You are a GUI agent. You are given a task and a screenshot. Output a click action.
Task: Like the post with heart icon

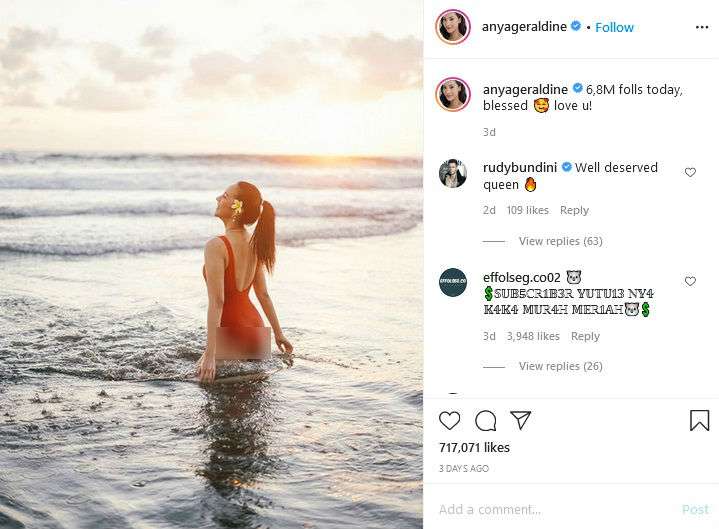coord(450,420)
